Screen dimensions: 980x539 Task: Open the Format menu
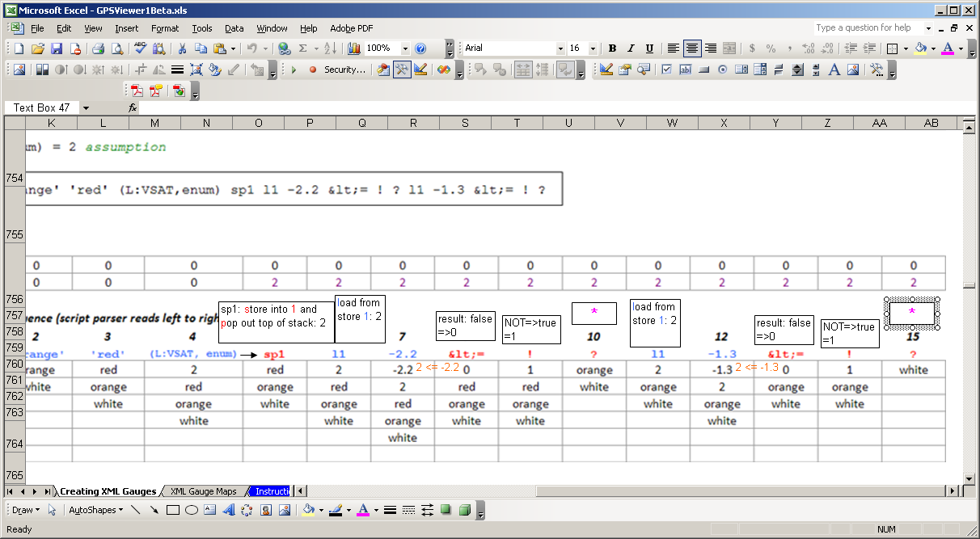click(x=165, y=28)
